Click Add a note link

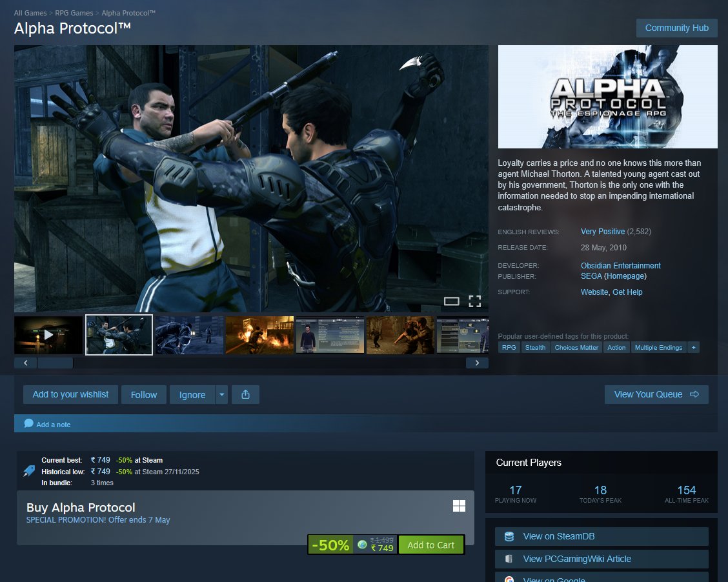pyautogui.click(x=54, y=424)
